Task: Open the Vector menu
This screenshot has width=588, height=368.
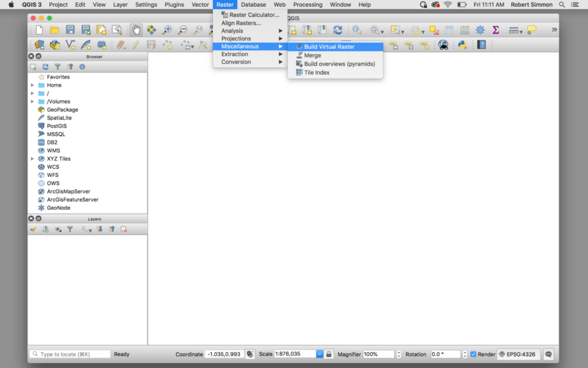Action: coord(200,5)
